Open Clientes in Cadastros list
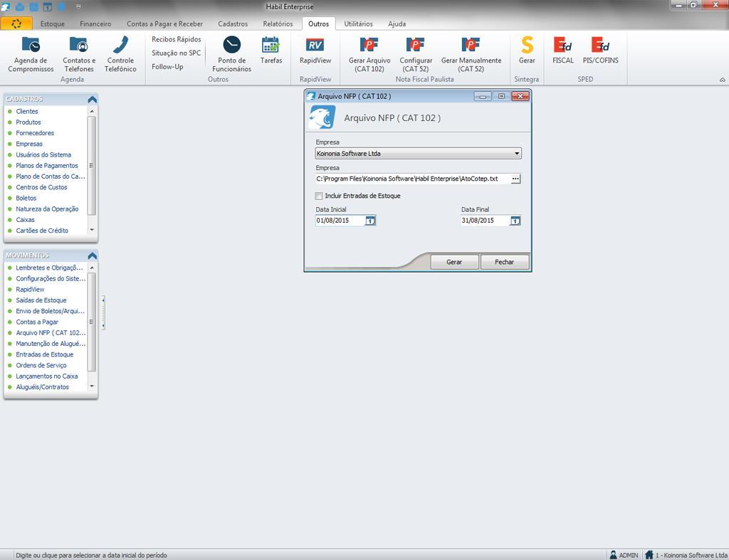Image resolution: width=729 pixels, height=560 pixels. [x=27, y=112]
